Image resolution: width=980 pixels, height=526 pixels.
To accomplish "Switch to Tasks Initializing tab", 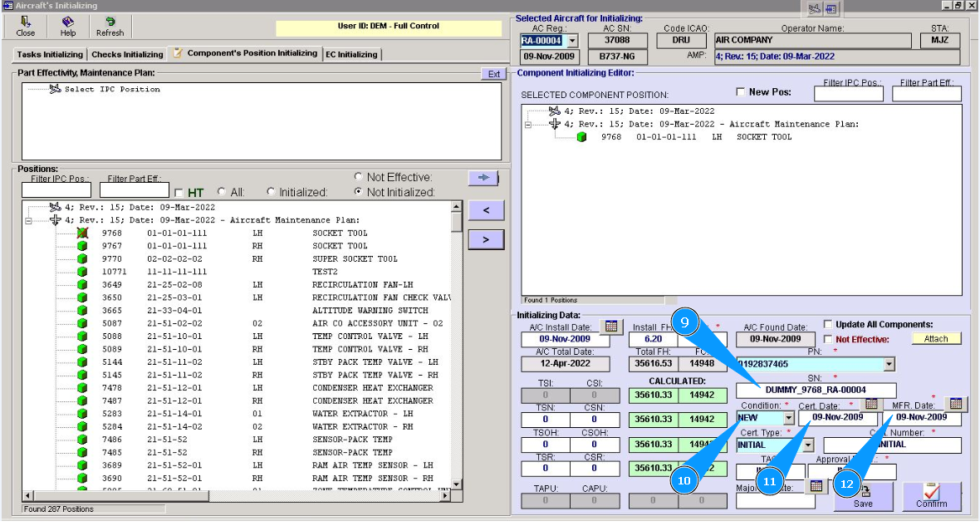I will click(x=50, y=55).
